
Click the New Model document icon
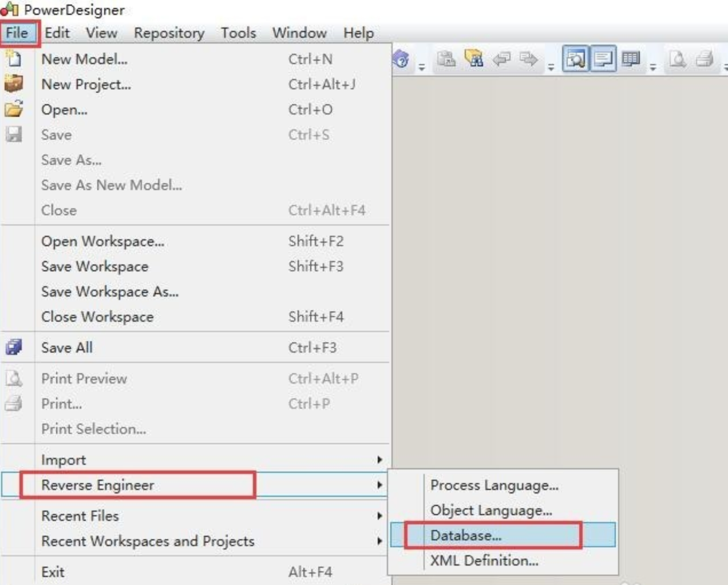pos(14,58)
